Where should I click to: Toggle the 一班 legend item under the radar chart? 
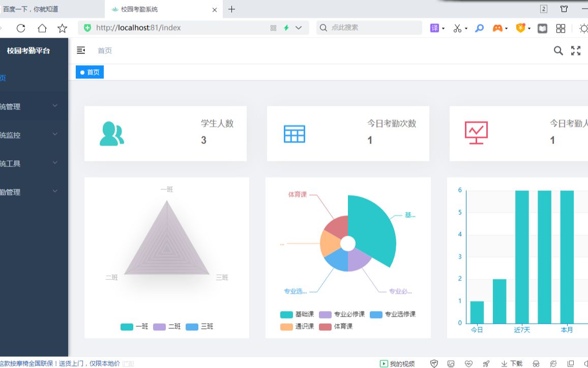click(x=135, y=326)
